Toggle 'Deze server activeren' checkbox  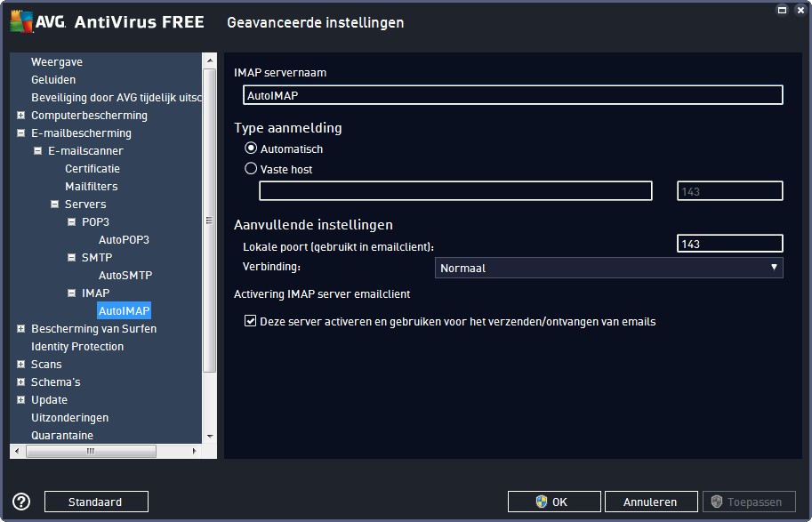point(250,322)
